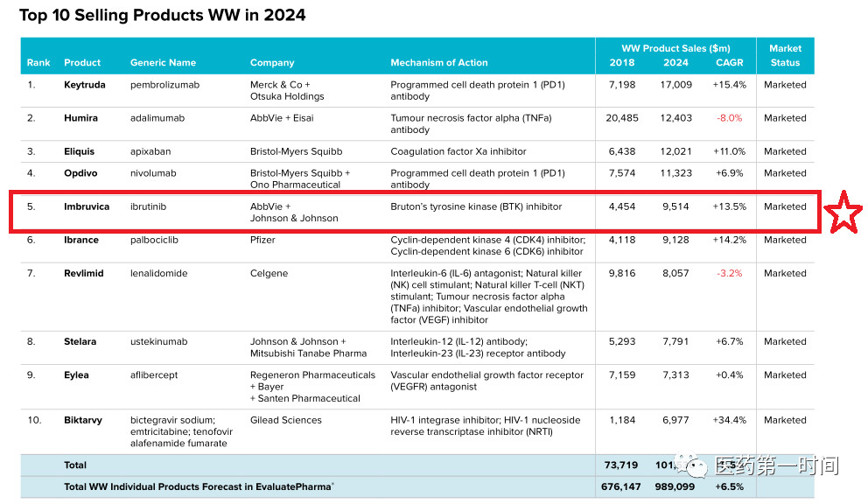The image size is (868, 504).
Task: Click the 2018 total value 73,719
Action: (620, 465)
